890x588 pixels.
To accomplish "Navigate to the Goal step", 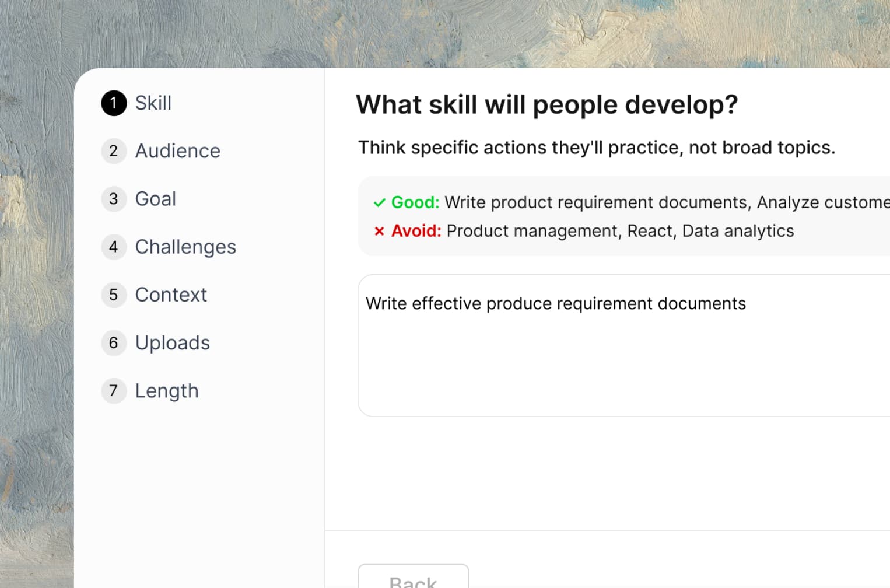I will (155, 199).
